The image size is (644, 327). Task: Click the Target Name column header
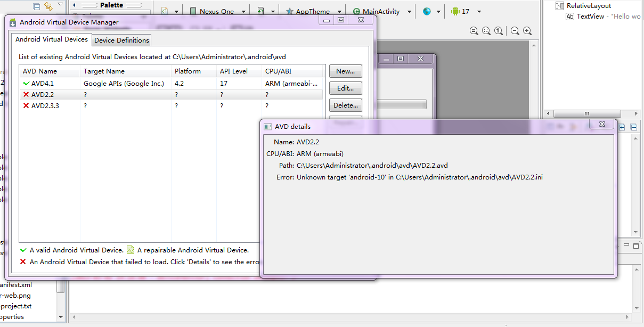tap(126, 71)
